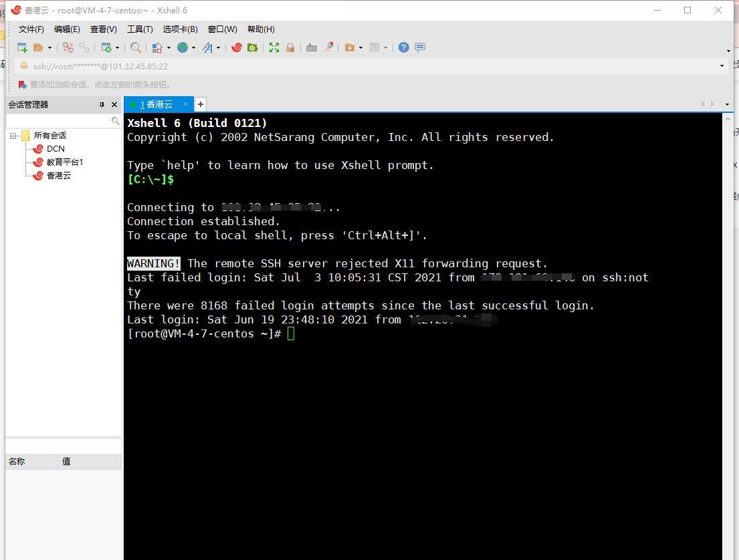Open the address bar history dropdown
The width and height of the screenshot is (739, 560).
click(x=722, y=66)
